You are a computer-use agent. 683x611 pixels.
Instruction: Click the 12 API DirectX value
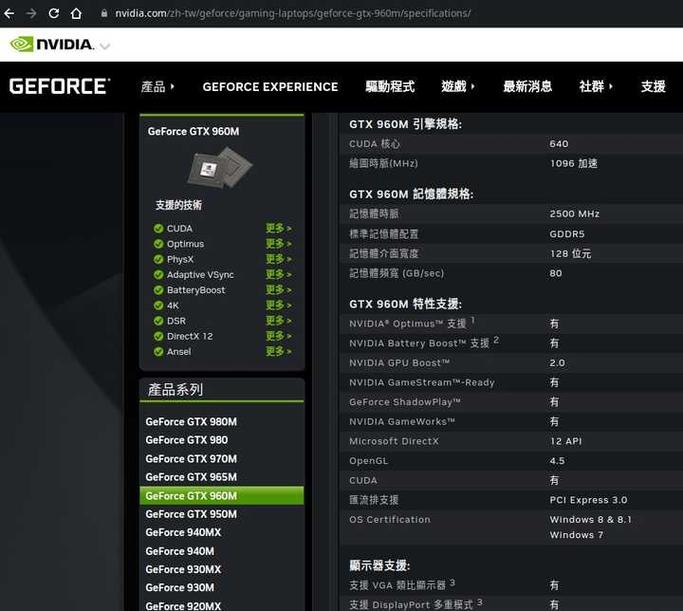[566, 441]
